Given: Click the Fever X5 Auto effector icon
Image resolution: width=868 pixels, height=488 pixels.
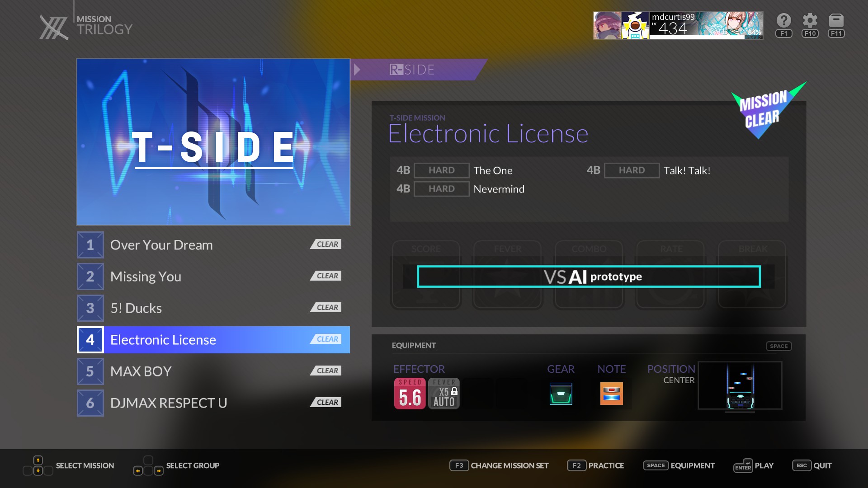Looking at the screenshot, I should (x=443, y=394).
